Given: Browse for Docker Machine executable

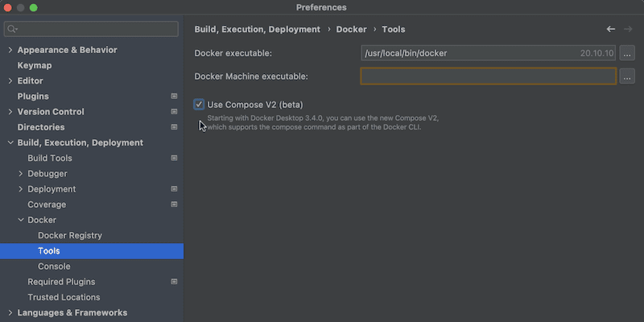Looking at the screenshot, I should pyautogui.click(x=627, y=76).
